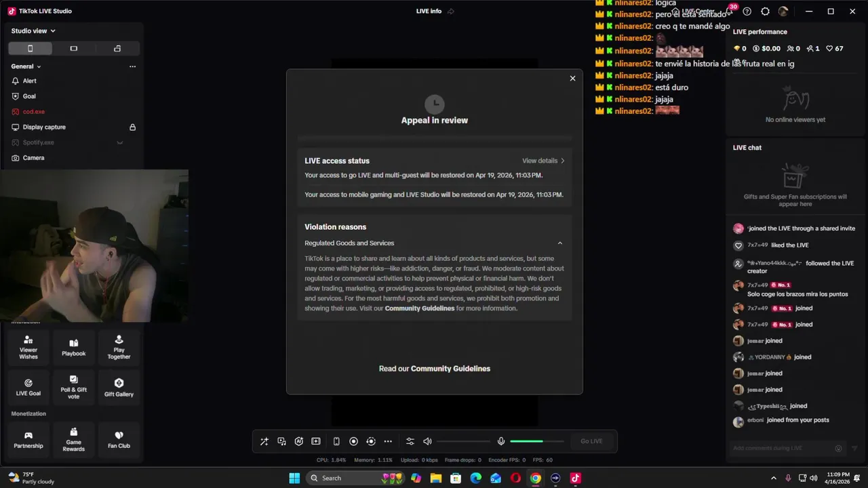Click the phone icon in bottom toolbar
The image size is (868, 488).
[336, 441]
